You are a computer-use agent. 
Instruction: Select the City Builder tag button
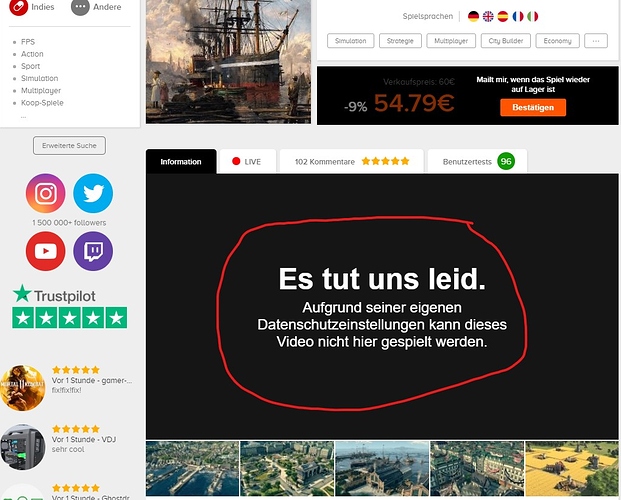point(506,41)
